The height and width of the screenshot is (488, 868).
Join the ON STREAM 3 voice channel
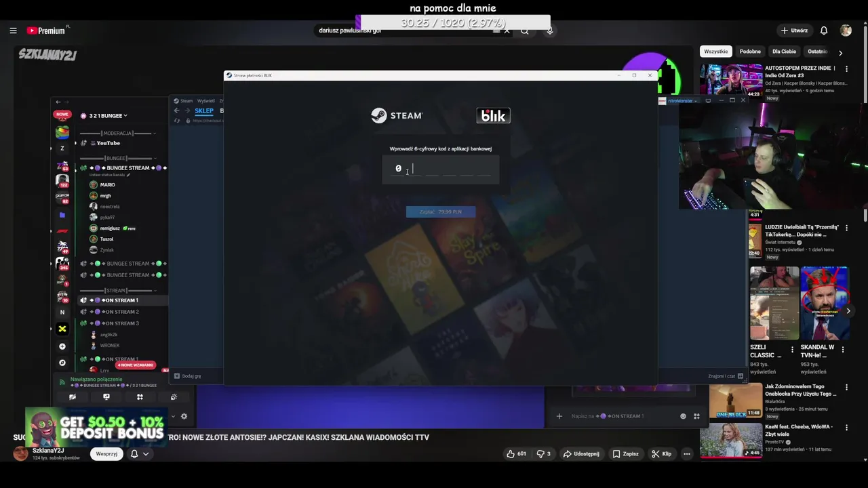[122, 323]
